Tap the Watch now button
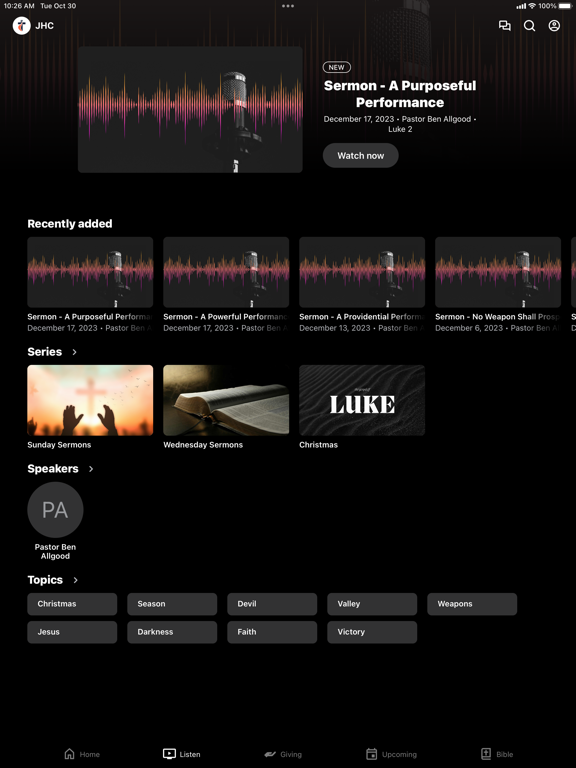 click(x=360, y=155)
